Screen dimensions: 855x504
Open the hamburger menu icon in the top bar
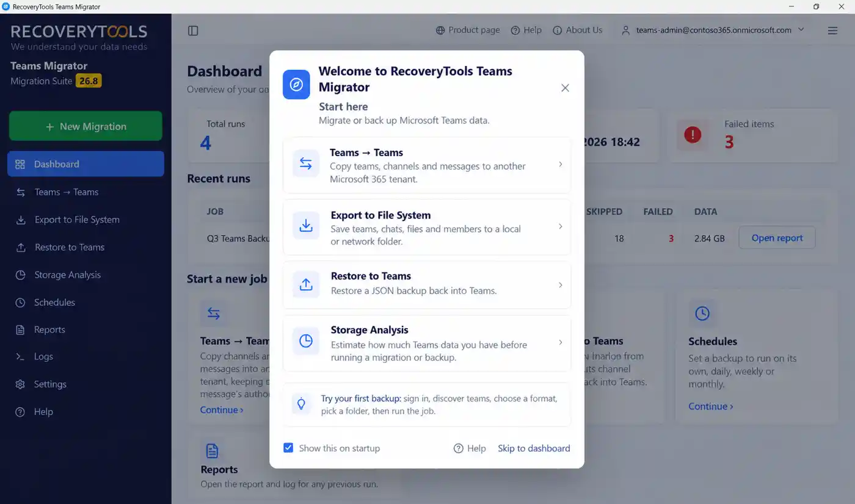[x=832, y=31]
